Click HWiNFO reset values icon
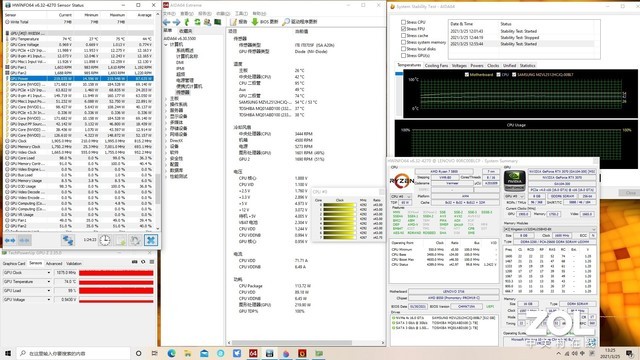 click(x=135, y=240)
